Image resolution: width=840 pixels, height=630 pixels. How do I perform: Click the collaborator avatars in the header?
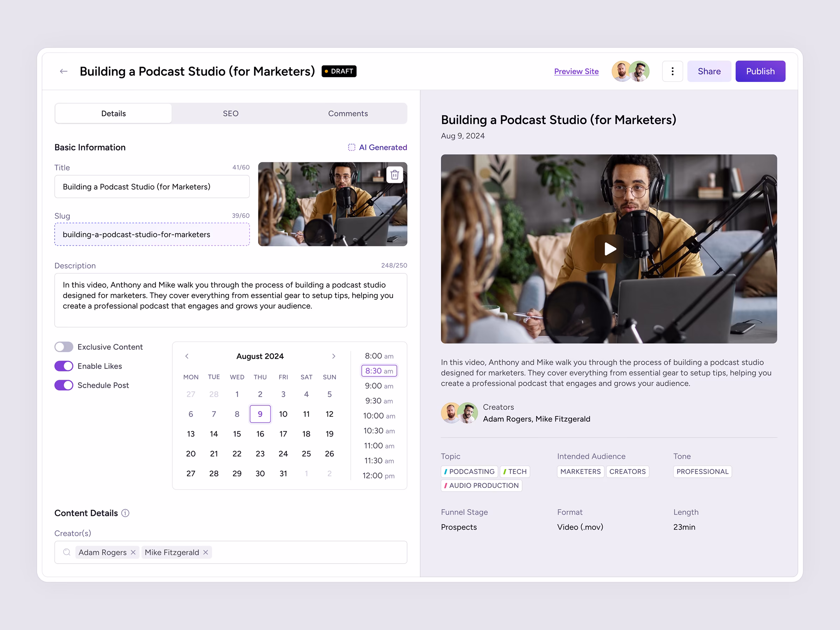pyautogui.click(x=630, y=71)
